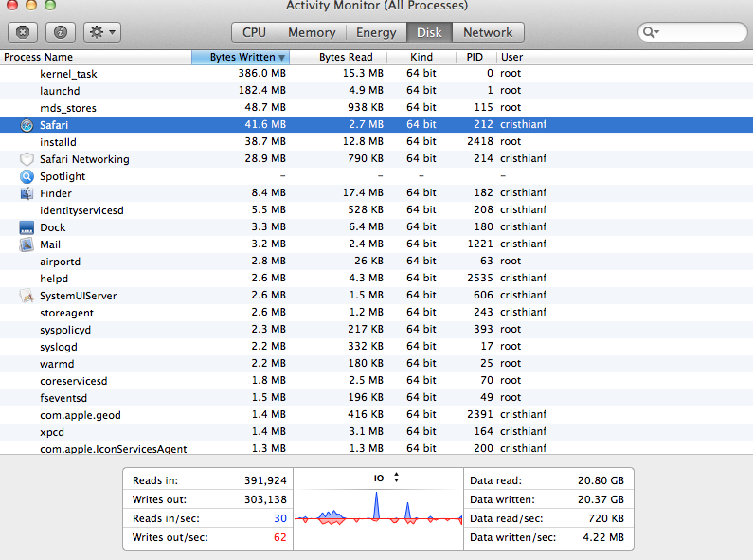Switch to the CPU tab
The height and width of the screenshot is (560, 753).
(x=254, y=32)
